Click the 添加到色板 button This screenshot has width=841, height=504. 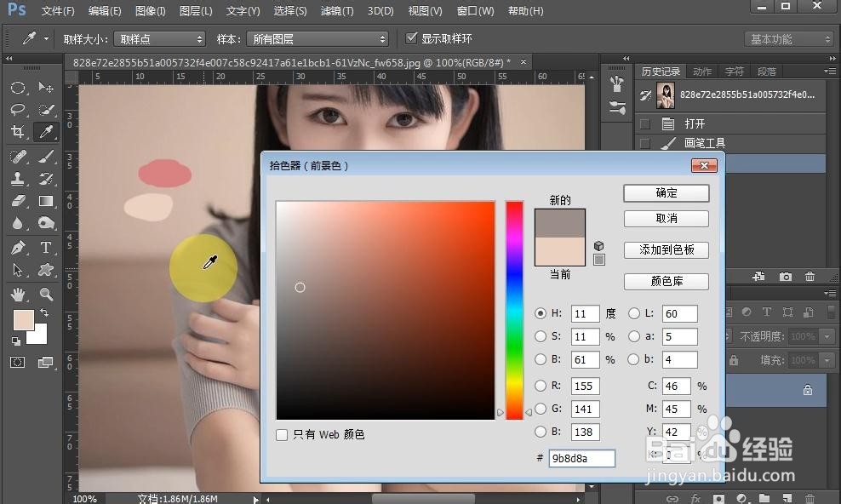coord(667,249)
